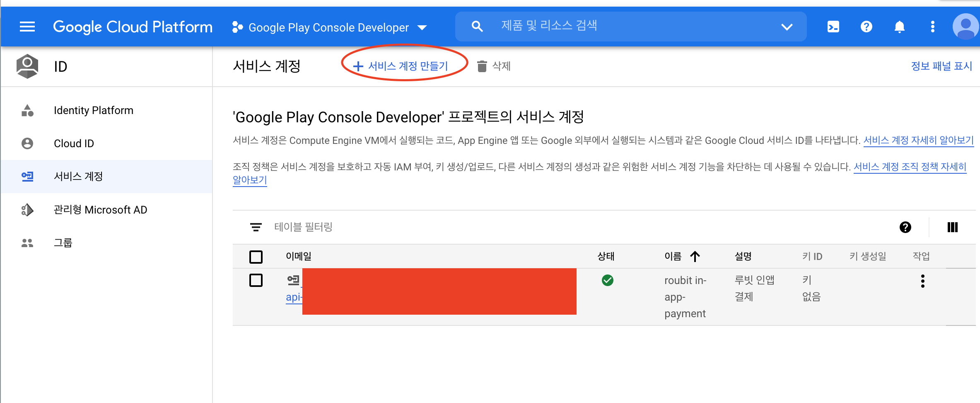980x403 pixels.
Task: Click the ID section shield icon
Action: click(27, 66)
